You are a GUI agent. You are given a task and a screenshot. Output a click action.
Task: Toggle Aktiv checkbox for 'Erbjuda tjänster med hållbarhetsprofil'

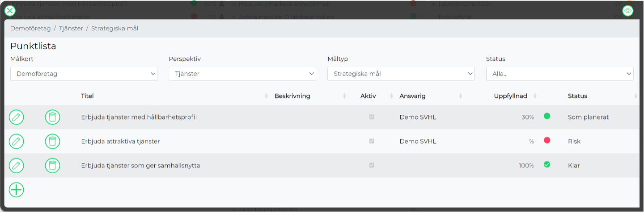click(372, 117)
